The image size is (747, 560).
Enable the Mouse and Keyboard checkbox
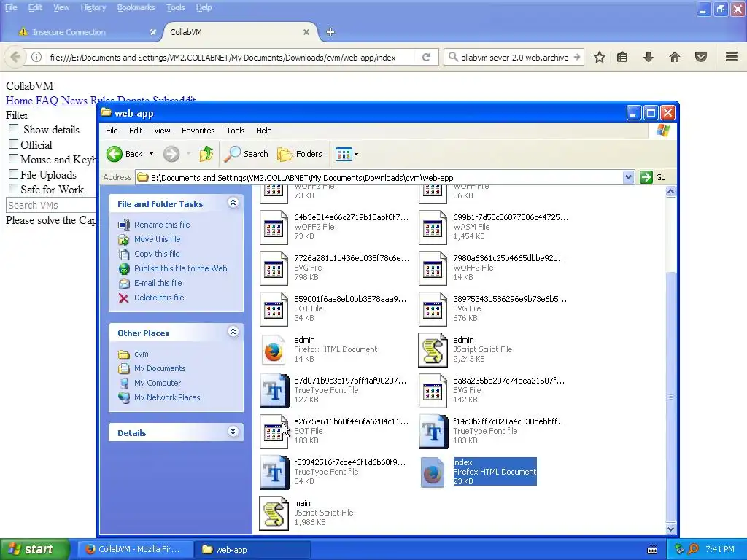[x=14, y=158]
